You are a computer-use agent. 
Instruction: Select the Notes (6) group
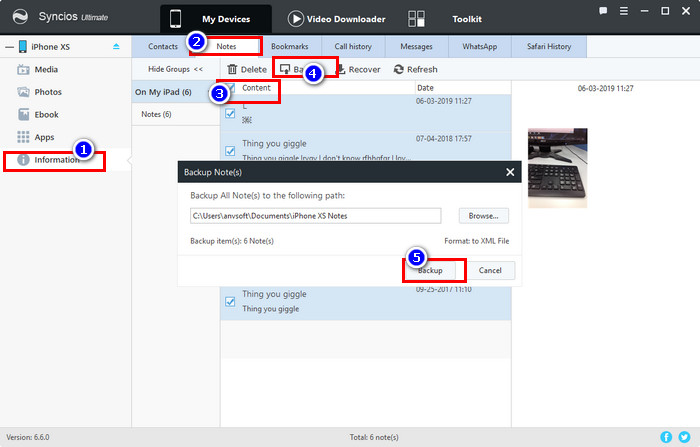[x=176, y=114]
